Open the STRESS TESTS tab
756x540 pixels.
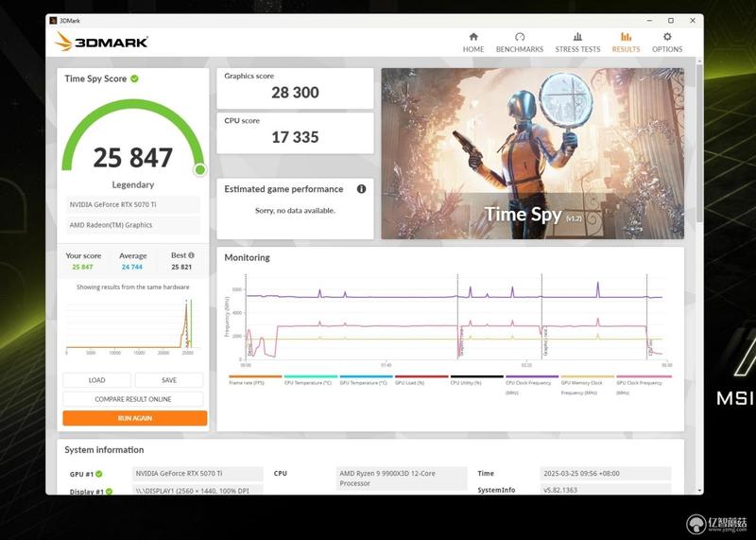point(577,43)
